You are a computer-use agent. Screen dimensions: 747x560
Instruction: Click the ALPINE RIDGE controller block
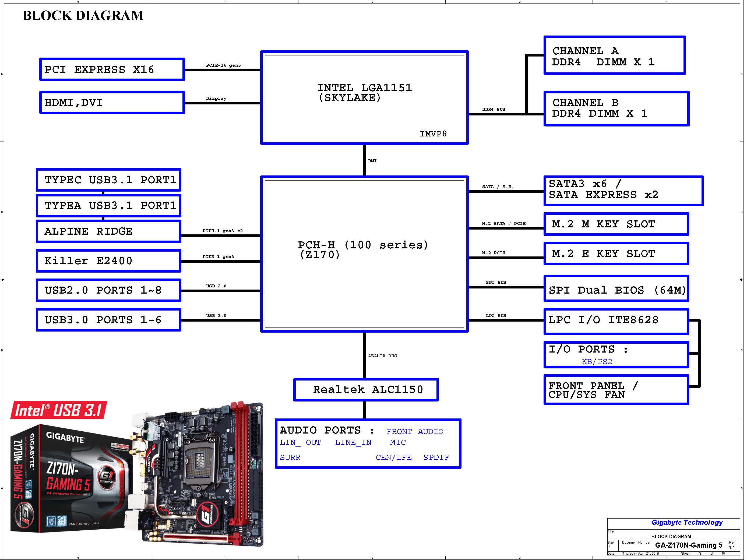(108, 231)
